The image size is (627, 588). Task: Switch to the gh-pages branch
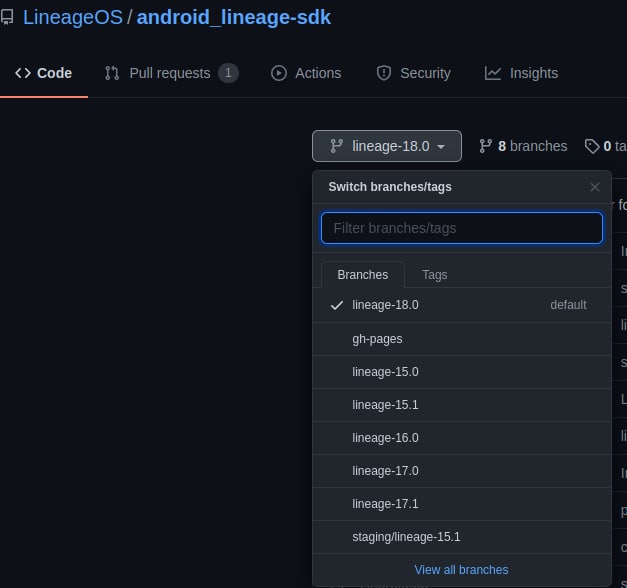click(x=462, y=339)
